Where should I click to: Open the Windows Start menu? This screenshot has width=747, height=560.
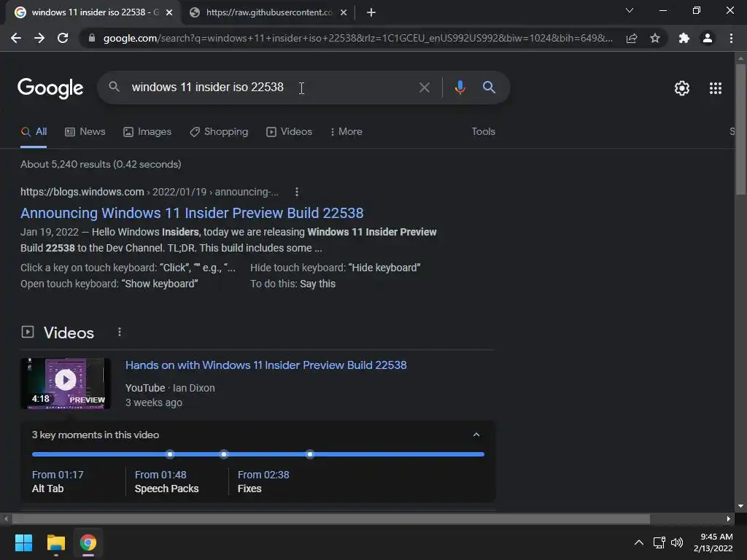pos(23,542)
